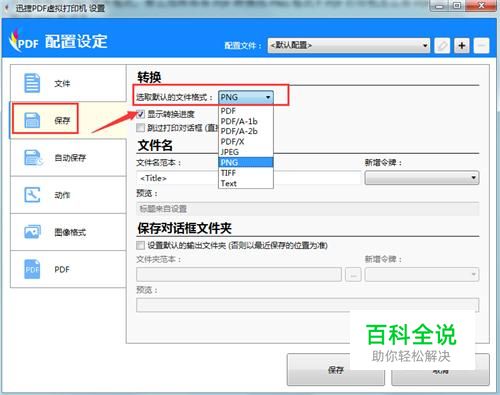Click the 保存 floppy disk icon
This screenshot has height=395, width=500.
click(32, 120)
